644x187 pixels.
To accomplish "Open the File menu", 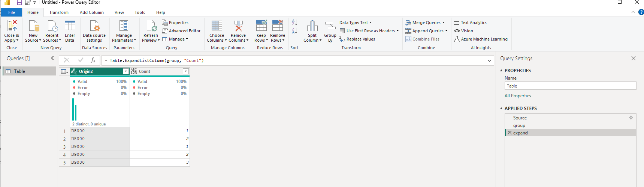I will click(12, 12).
